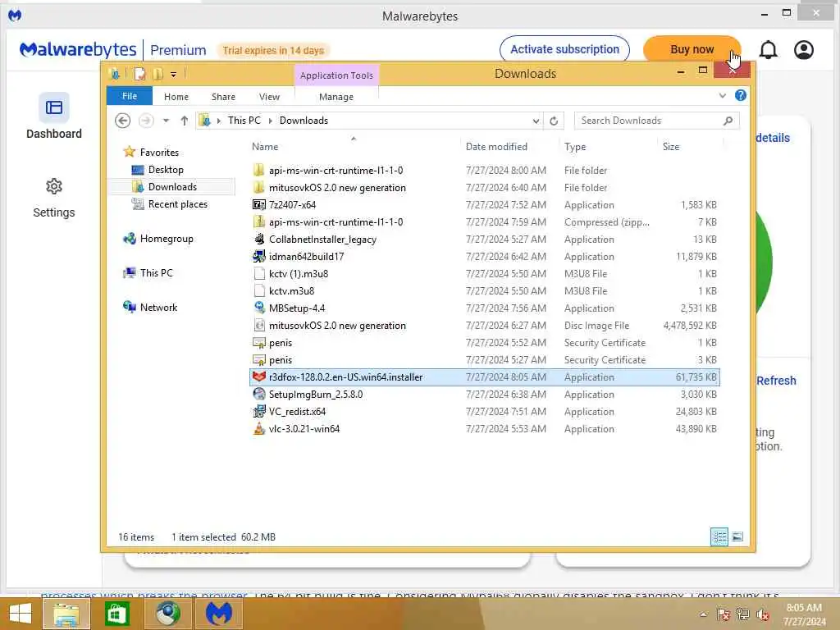Viewport: 840px width, 630px height.
Task: Sort by Size column header
Action: point(671,146)
